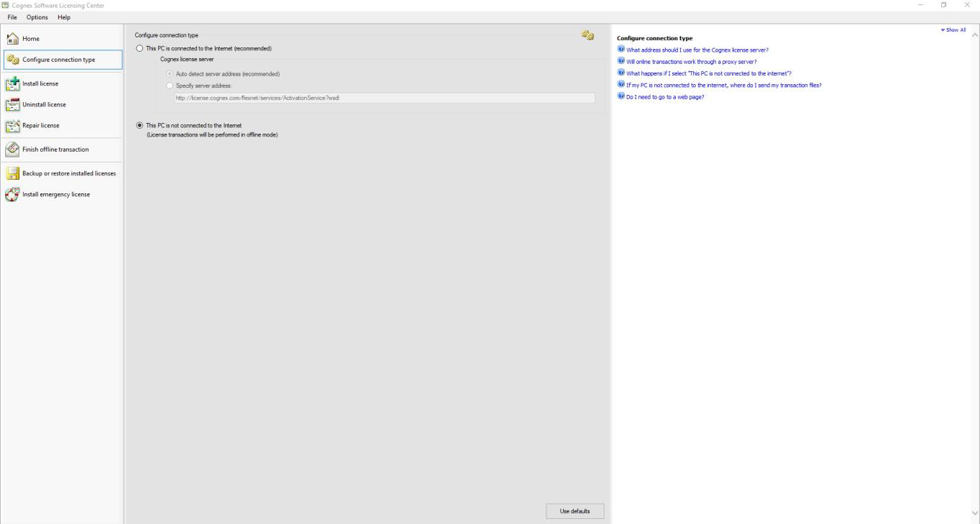Click the keys icon in the panel header
This screenshot has width=980, height=524.
(588, 35)
